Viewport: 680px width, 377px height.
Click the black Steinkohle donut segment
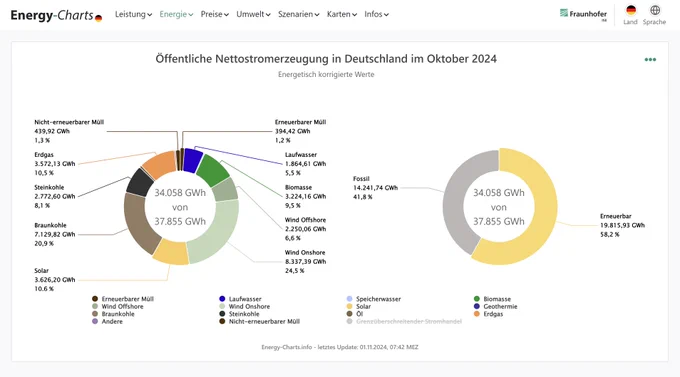[x=140, y=182]
